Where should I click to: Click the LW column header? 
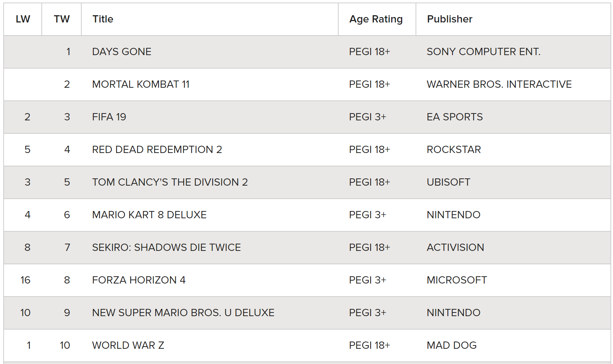23,19
